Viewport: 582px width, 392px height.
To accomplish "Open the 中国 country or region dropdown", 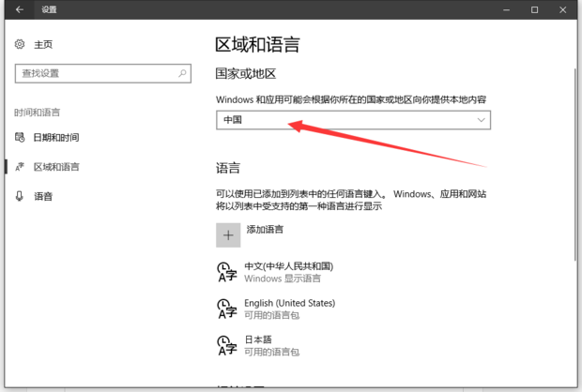I will 353,120.
